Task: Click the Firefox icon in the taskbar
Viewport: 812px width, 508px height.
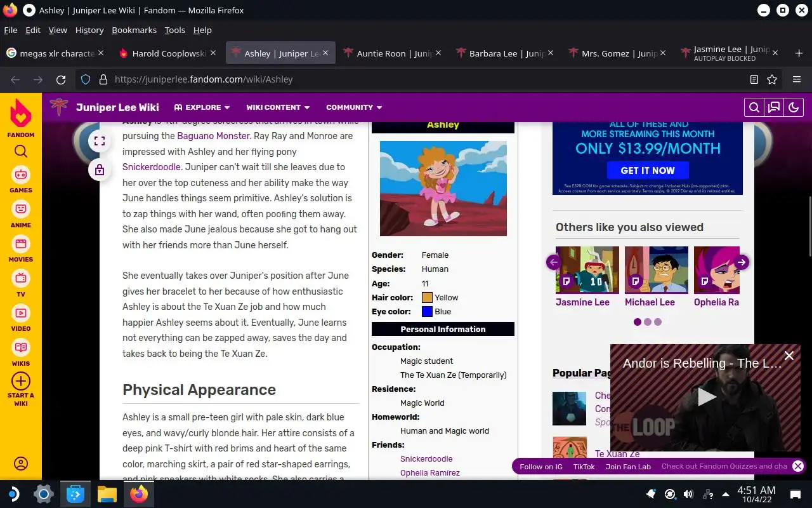Action: click(139, 494)
